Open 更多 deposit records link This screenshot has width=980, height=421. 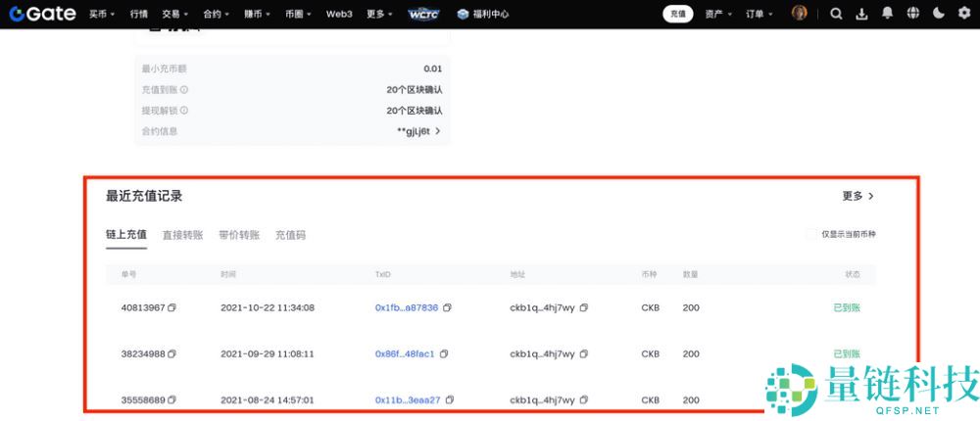pyautogui.click(x=858, y=196)
